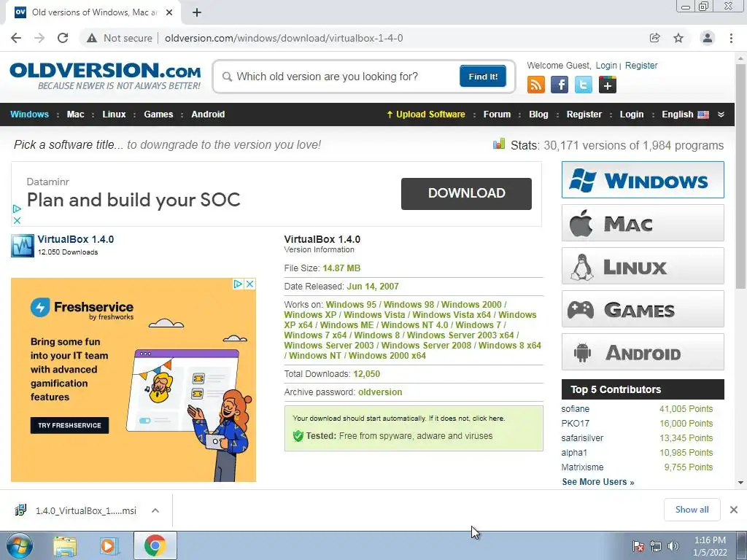Open the Forum nav link

497,114
